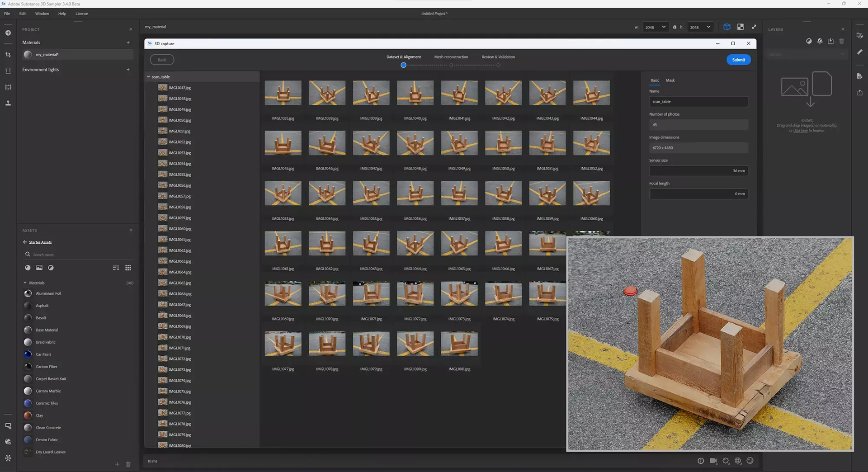Click the camera icon in capture footer
The height and width of the screenshot is (472, 868).
713,461
